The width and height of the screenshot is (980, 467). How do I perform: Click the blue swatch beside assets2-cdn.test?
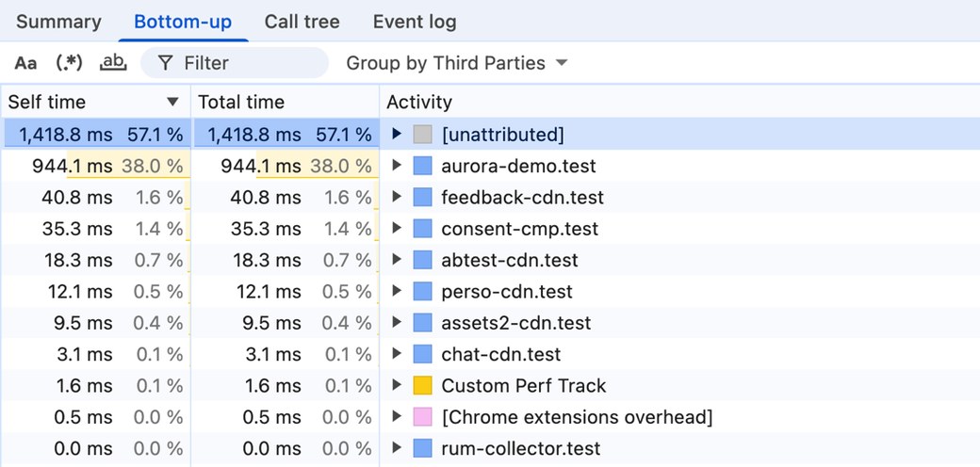tap(422, 323)
